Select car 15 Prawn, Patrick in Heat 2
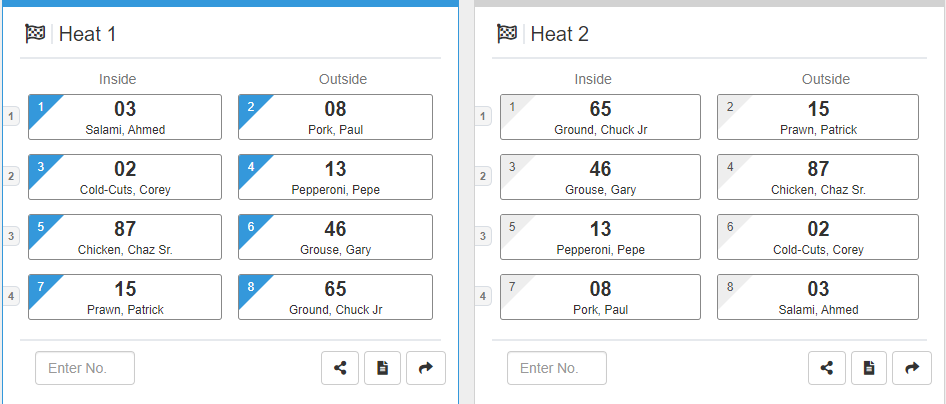Screen dimensions: 946x404 tap(818, 117)
